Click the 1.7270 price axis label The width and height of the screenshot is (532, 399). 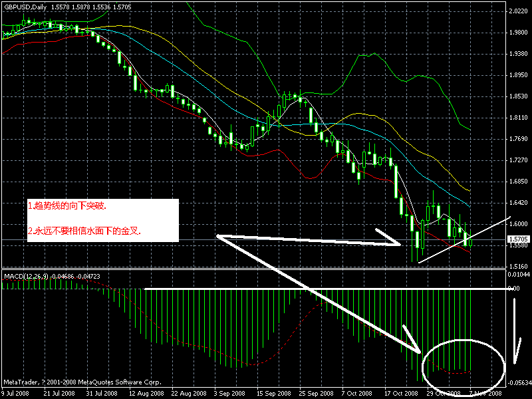pyautogui.click(x=518, y=160)
